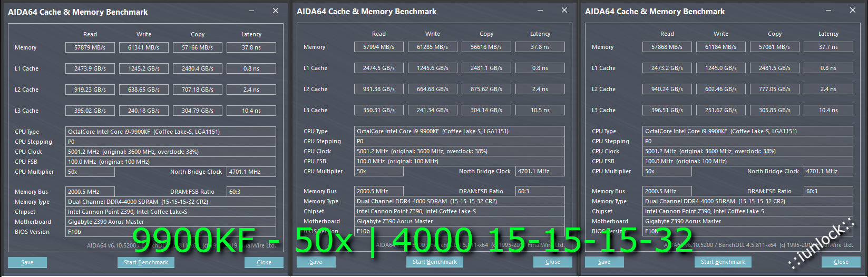Click CPU Type field in the left window
This screenshot has width=868, height=277.
click(x=171, y=132)
